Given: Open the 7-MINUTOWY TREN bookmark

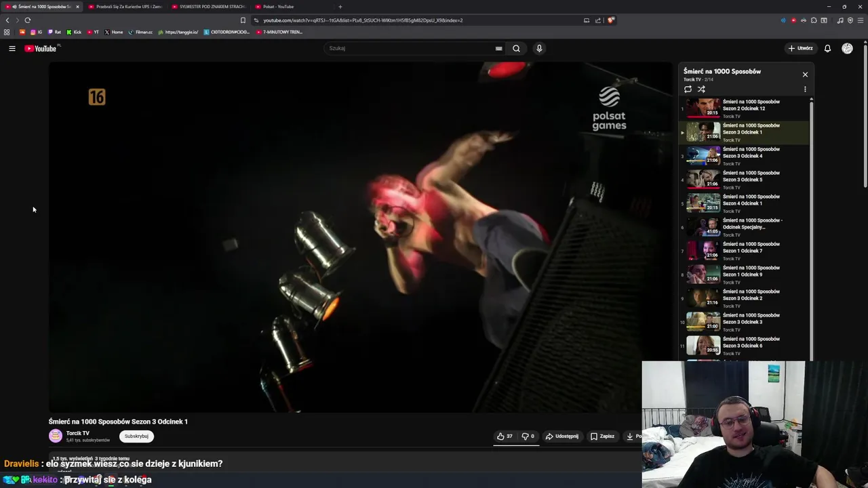Looking at the screenshot, I should click(x=279, y=32).
